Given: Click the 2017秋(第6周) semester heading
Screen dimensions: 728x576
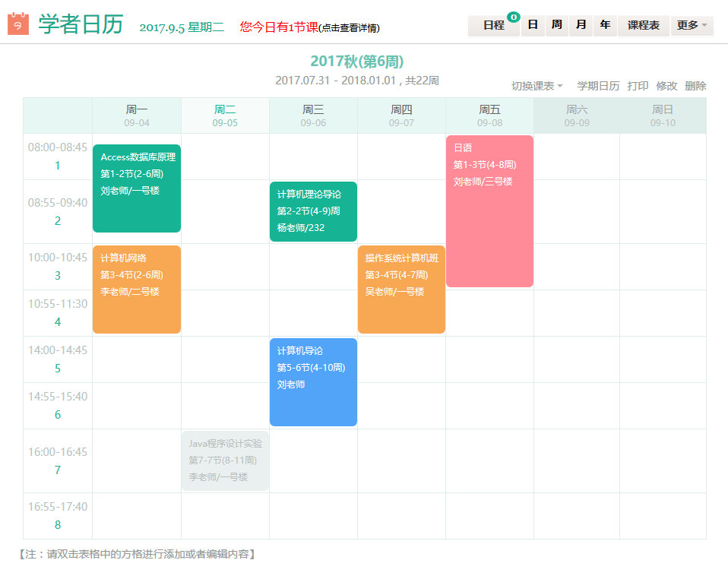Looking at the screenshot, I should tap(357, 62).
